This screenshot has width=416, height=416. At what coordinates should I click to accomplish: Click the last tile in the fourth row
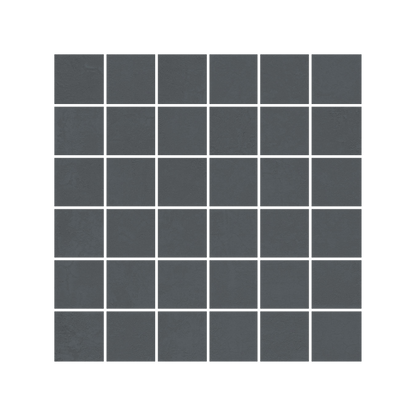(337, 233)
